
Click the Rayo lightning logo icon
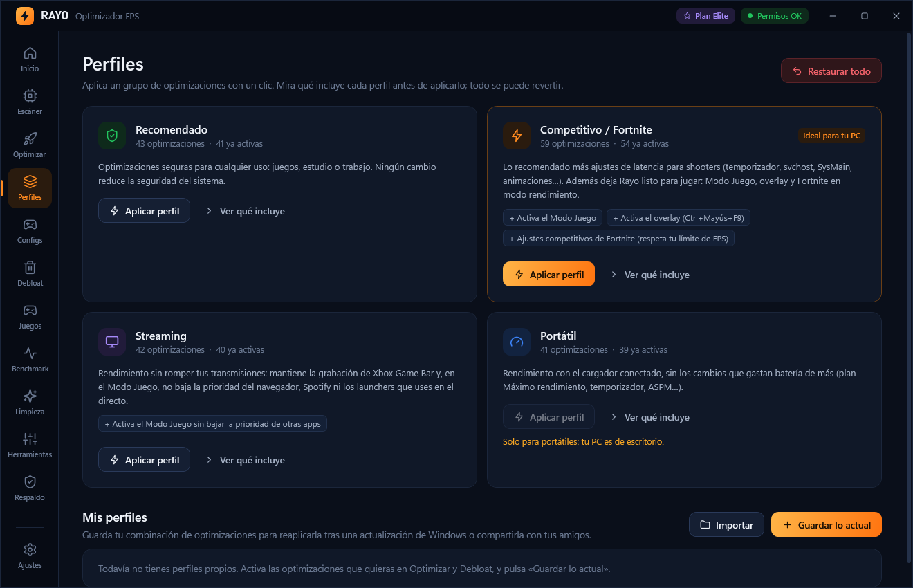(x=25, y=15)
